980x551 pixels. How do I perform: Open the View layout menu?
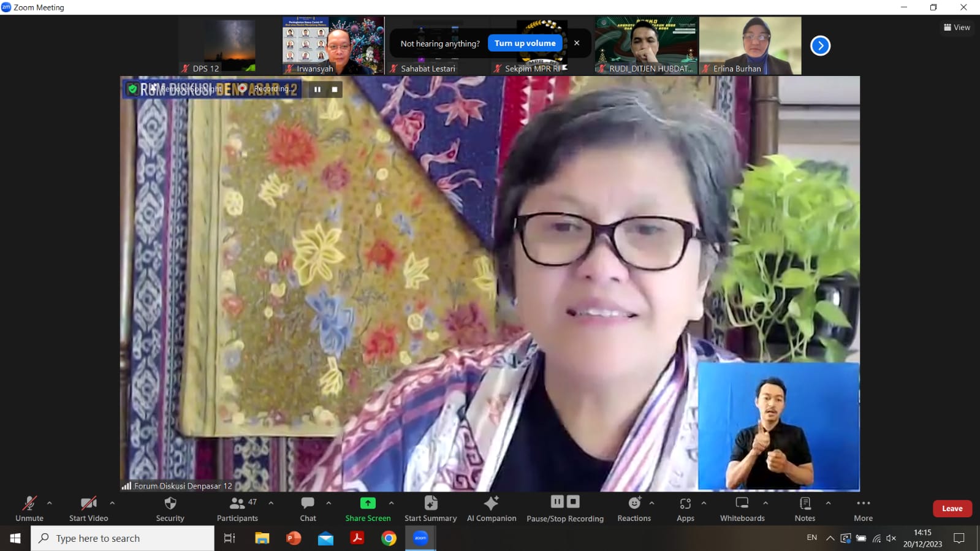click(957, 28)
